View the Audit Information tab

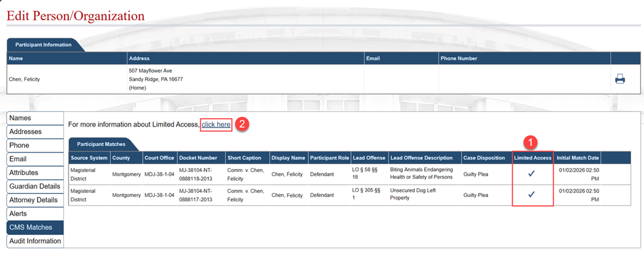pos(35,241)
